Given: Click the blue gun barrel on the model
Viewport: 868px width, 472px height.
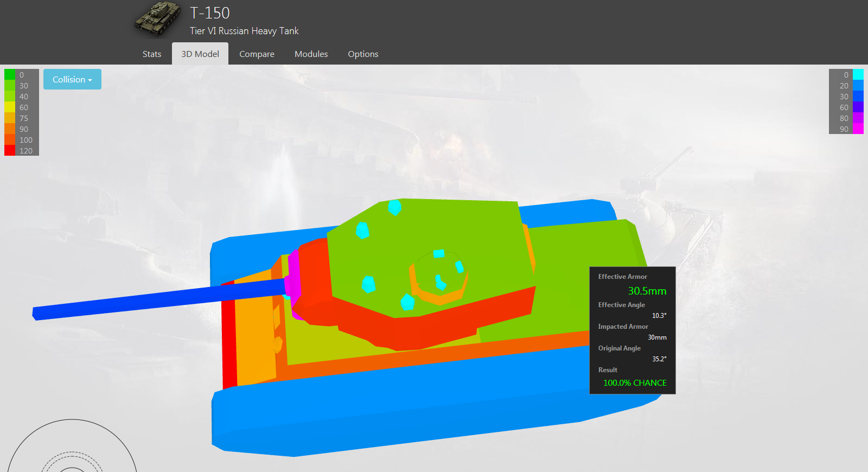Looking at the screenshot, I should 157,299.
